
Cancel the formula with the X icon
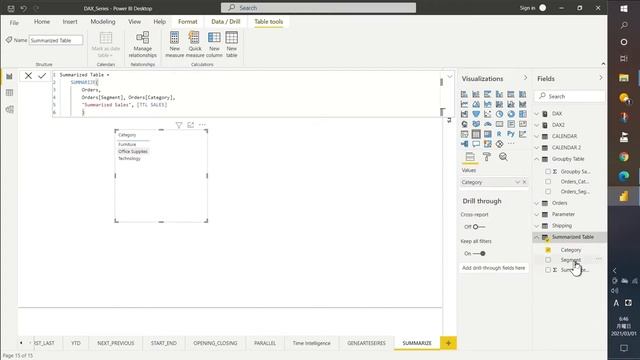tap(28, 76)
